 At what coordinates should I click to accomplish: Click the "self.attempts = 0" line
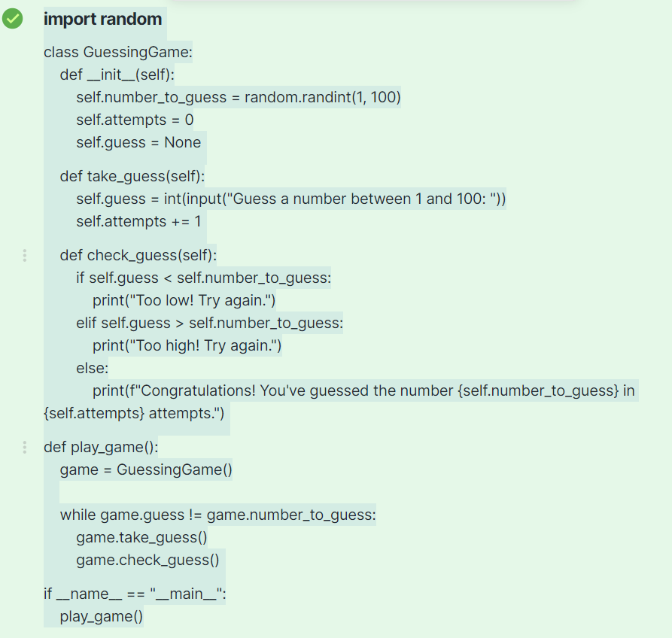135,120
